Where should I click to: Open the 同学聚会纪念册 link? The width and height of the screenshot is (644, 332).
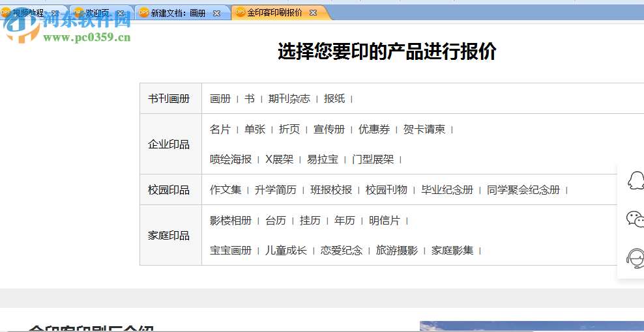523,189
